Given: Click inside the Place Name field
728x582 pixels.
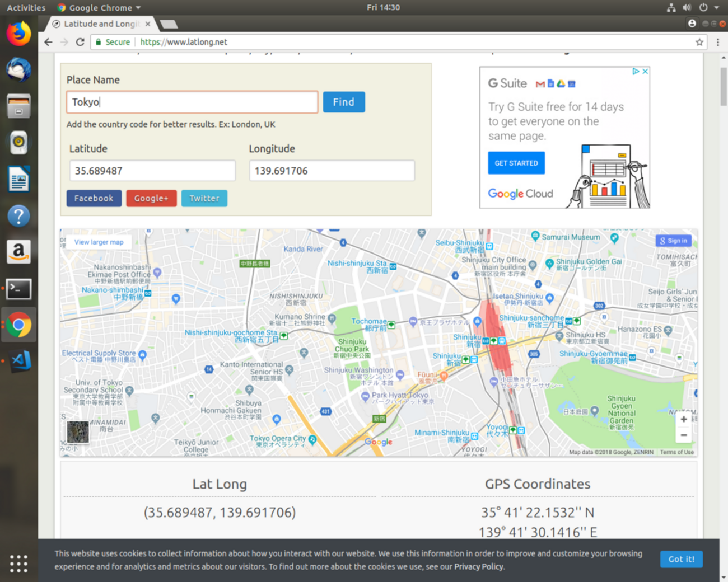Looking at the screenshot, I should click(192, 102).
